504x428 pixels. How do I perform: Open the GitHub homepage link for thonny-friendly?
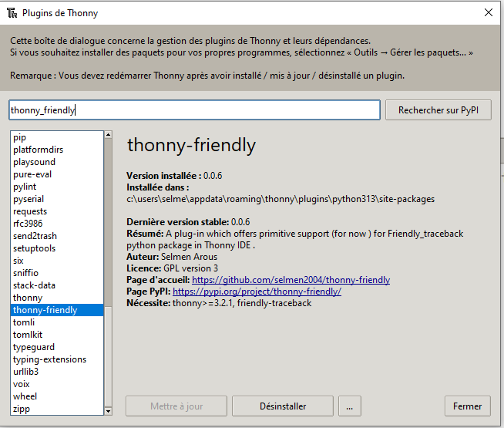click(291, 280)
